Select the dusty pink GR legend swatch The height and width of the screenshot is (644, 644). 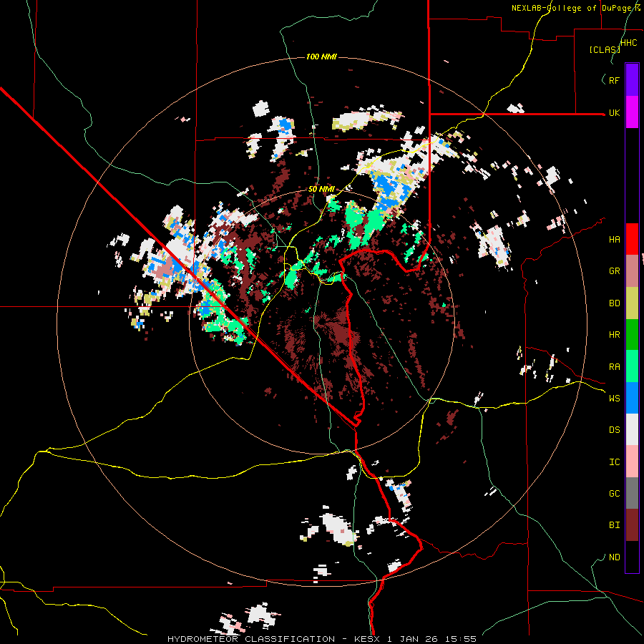coord(632,271)
